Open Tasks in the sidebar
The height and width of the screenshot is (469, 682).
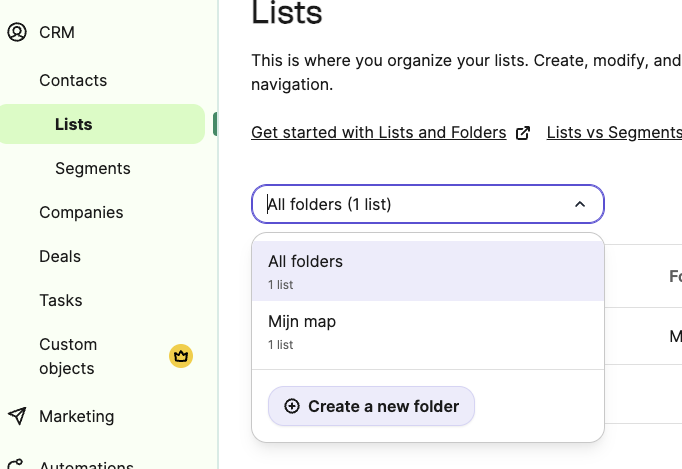pos(61,300)
